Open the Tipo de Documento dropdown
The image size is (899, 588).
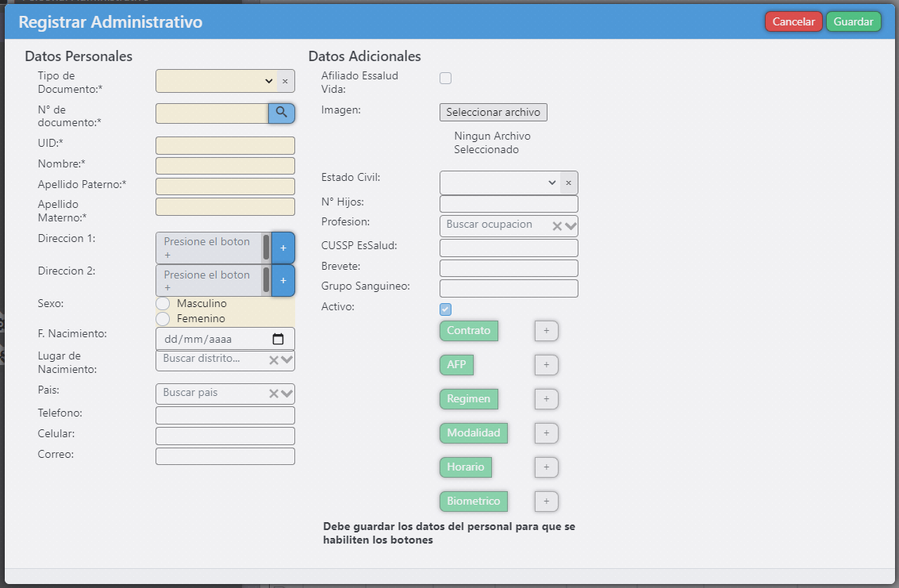pyautogui.click(x=216, y=81)
